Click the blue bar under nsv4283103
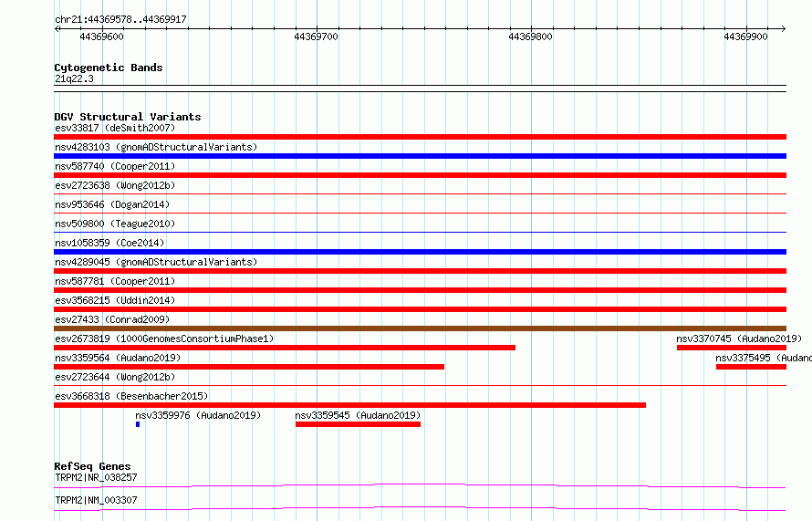812x521 pixels. (x=420, y=156)
